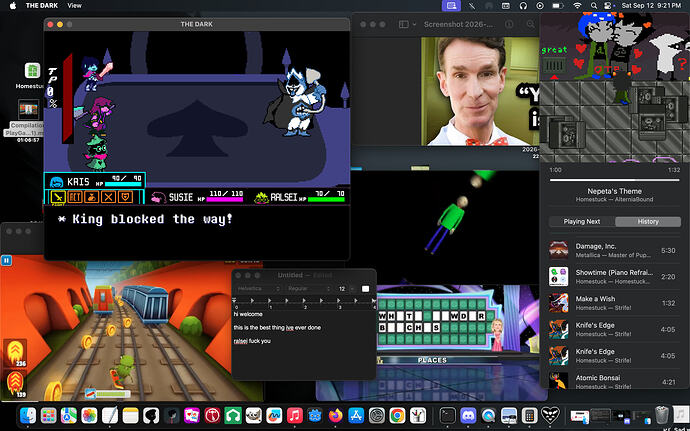Open the Damage, Inc. album artwork thumbnail

[558, 250]
